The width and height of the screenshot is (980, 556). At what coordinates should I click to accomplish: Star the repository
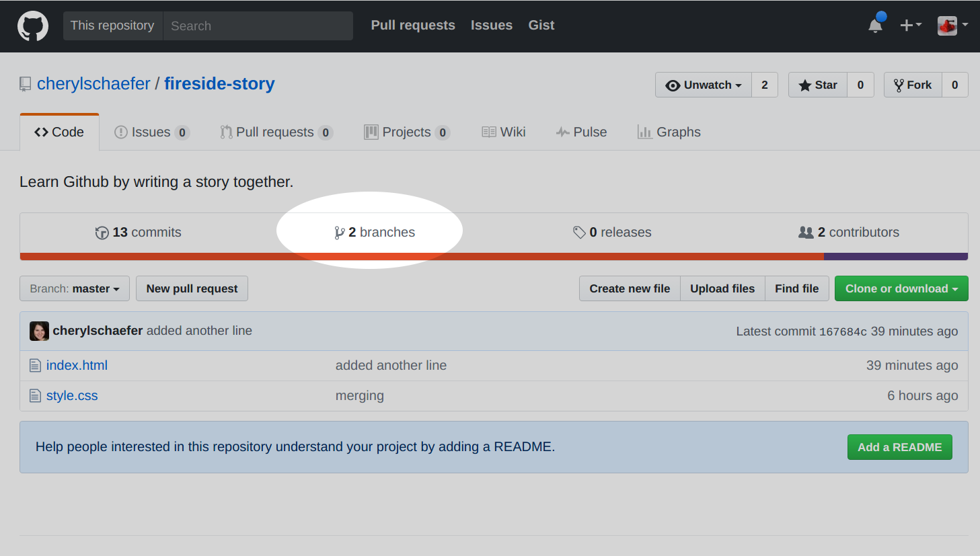tap(818, 85)
